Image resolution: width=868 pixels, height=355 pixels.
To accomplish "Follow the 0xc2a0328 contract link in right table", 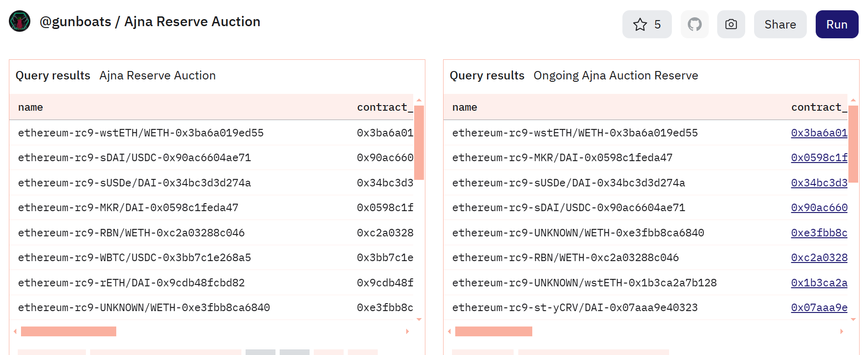I will (819, 257).
